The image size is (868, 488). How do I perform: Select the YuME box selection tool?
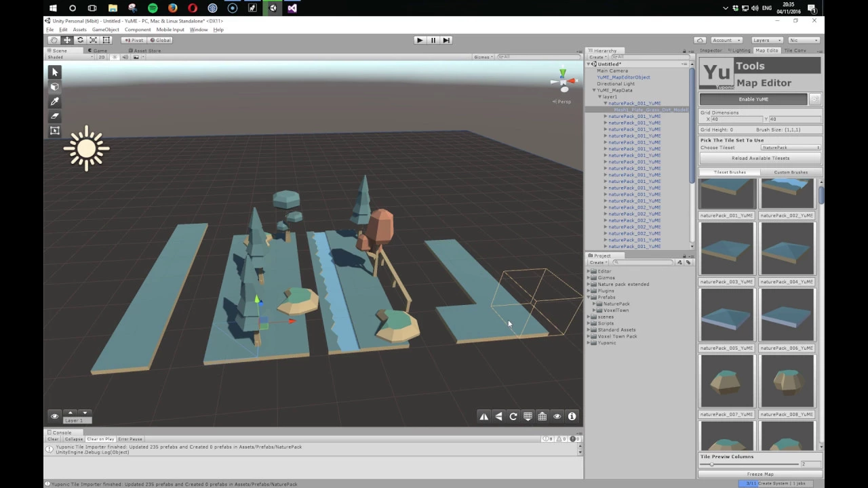55,131
